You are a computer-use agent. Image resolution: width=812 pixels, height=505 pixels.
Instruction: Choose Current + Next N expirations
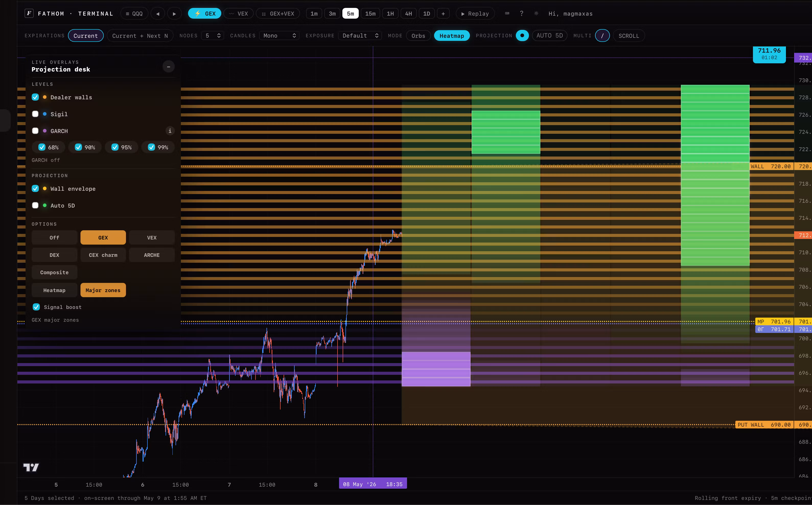pyautogui.click(x=140, y=36)
